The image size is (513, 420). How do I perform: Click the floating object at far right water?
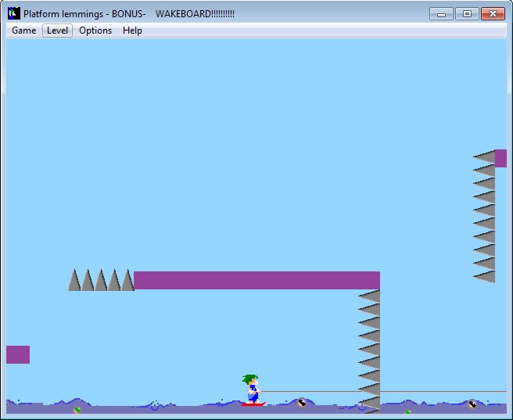point(472,404)
